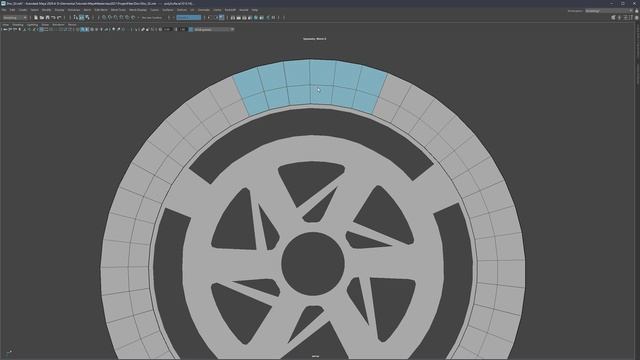Open the Windows menu
Screen dimensions: 640x360
(74, 10)
